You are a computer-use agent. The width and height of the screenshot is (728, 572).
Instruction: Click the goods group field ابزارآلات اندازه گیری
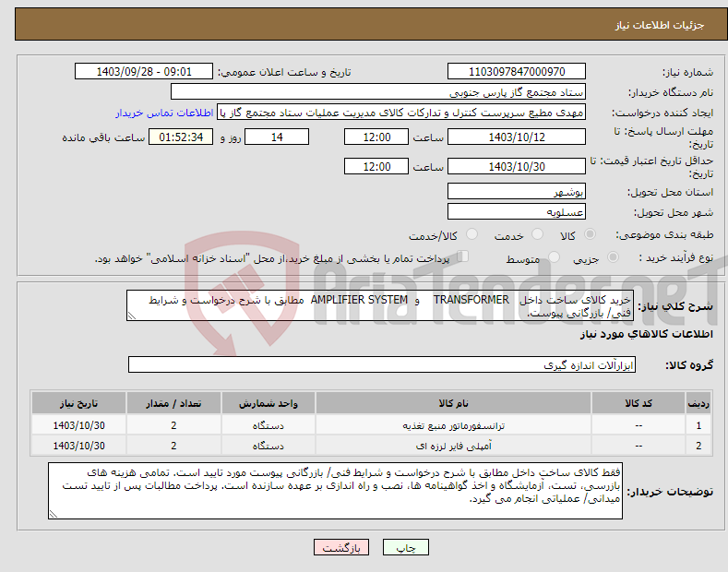coord(382,364)
